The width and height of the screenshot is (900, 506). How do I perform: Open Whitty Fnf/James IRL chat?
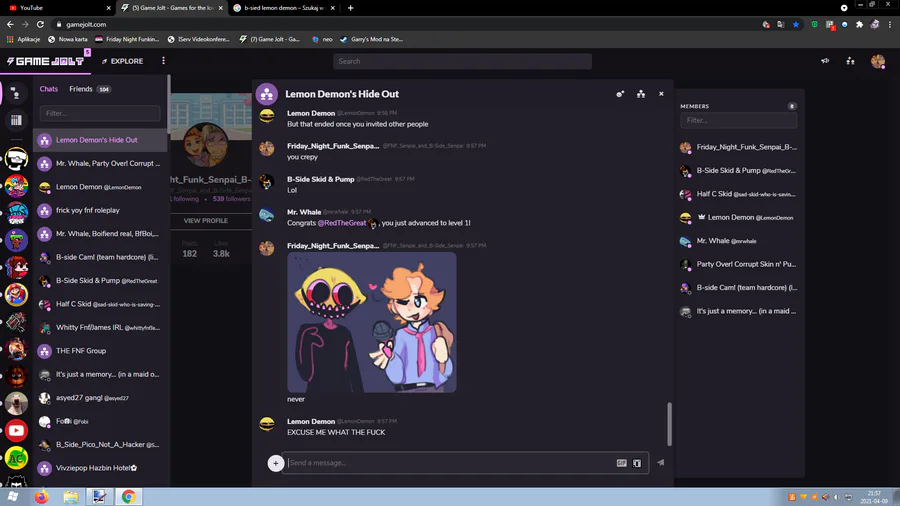pos(100,328)
